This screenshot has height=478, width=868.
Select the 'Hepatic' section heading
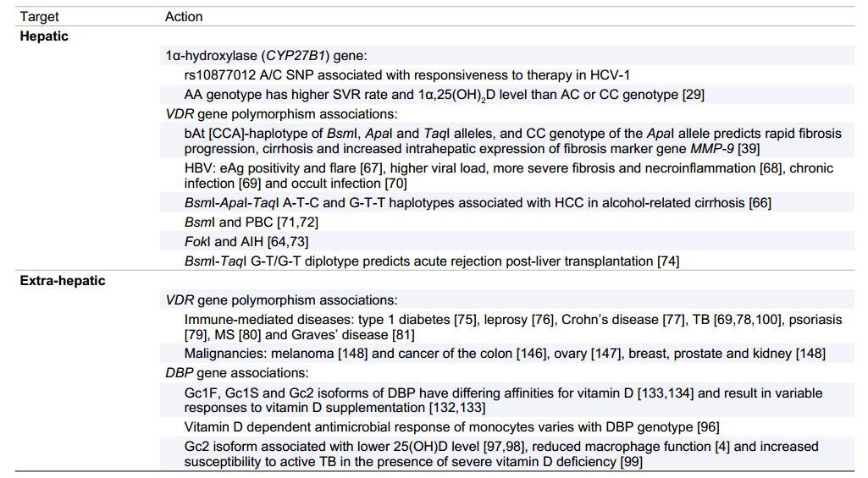click(44, 36)
